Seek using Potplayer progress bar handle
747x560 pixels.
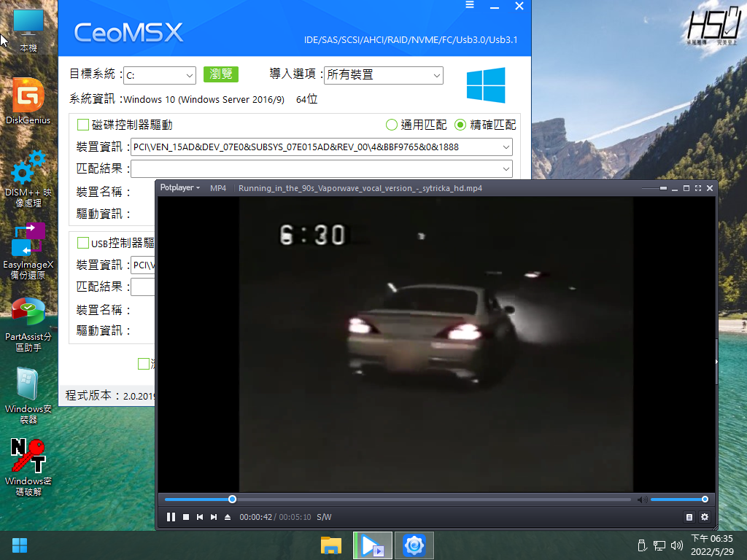coord(233,499)
